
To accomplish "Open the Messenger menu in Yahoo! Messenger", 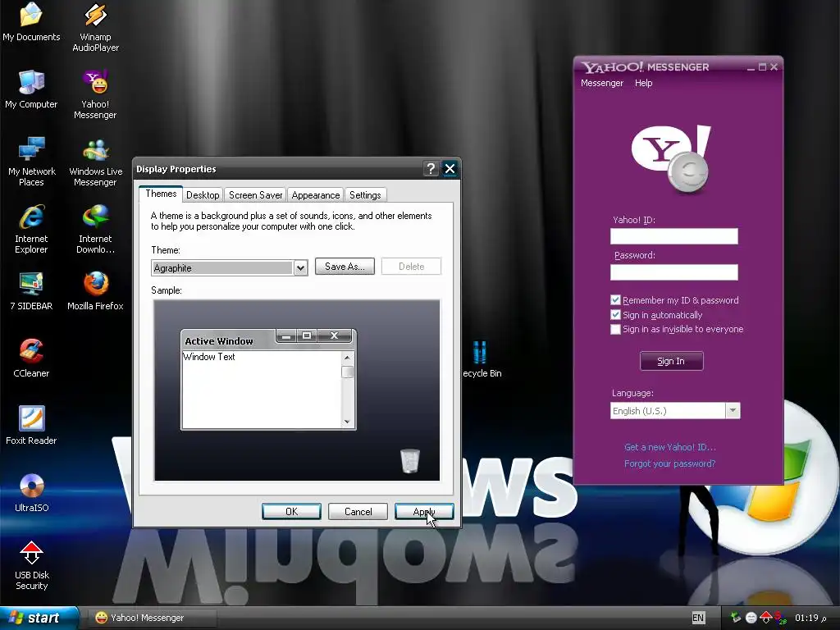I will [602, 83].
